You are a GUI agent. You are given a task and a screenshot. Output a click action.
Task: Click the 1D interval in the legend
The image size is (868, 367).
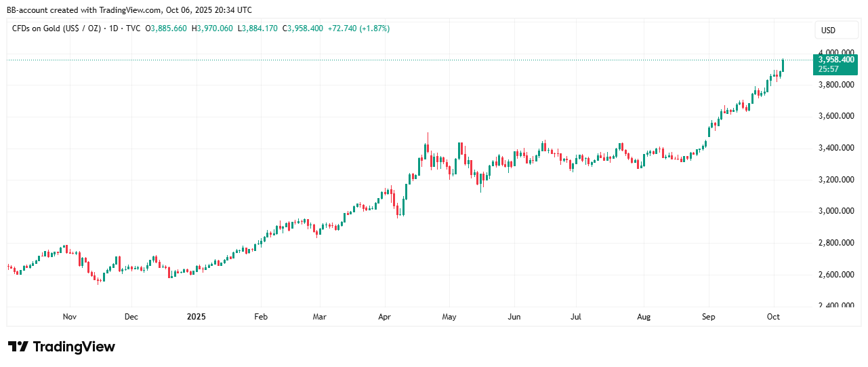click(113, 28)
